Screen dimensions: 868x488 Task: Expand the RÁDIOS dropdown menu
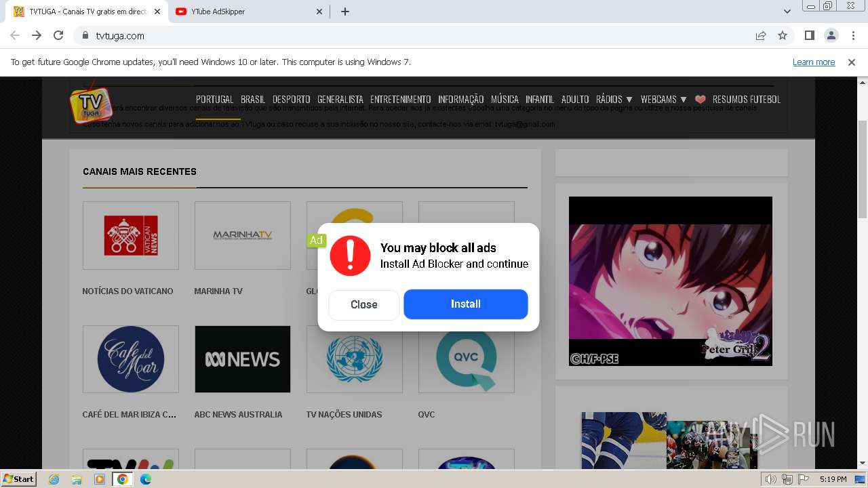(x=614, y=99)
